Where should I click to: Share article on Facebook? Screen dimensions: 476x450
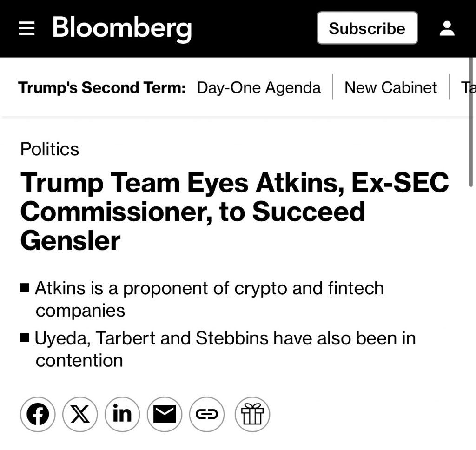[38, 414]
